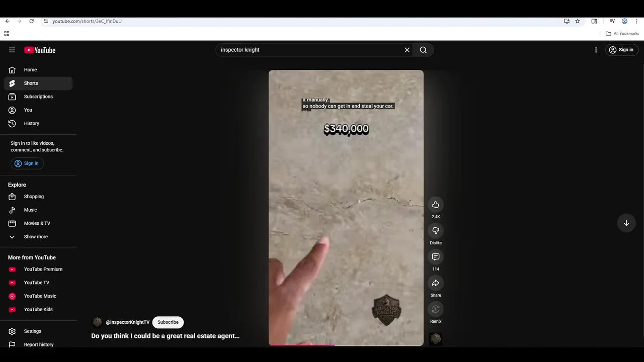Viewport: 644px width, 362px height.
Task: Open Music under Explore
Action: 38,210
